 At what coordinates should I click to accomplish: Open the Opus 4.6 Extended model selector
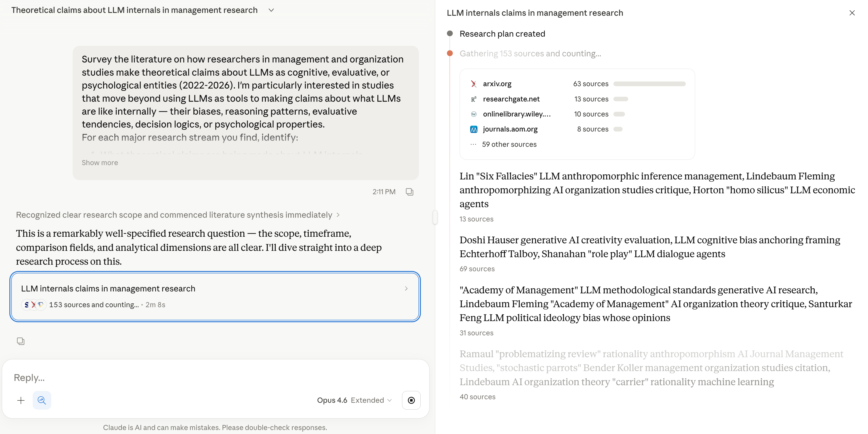click(x=354, y=400)
